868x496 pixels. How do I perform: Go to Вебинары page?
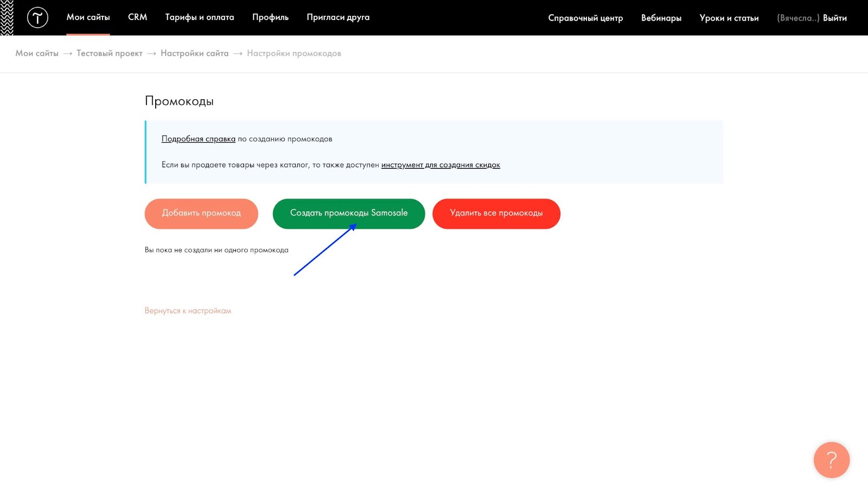tap(661, 18)
